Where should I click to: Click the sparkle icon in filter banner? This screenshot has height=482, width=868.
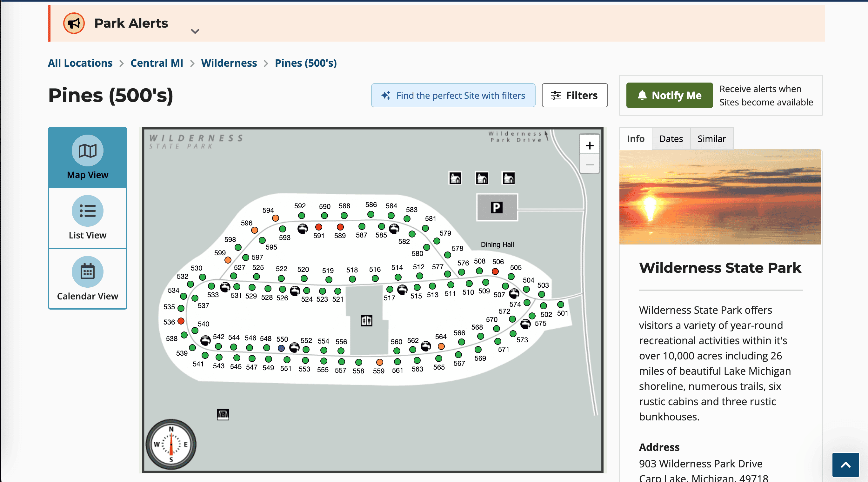coord(386,95)
